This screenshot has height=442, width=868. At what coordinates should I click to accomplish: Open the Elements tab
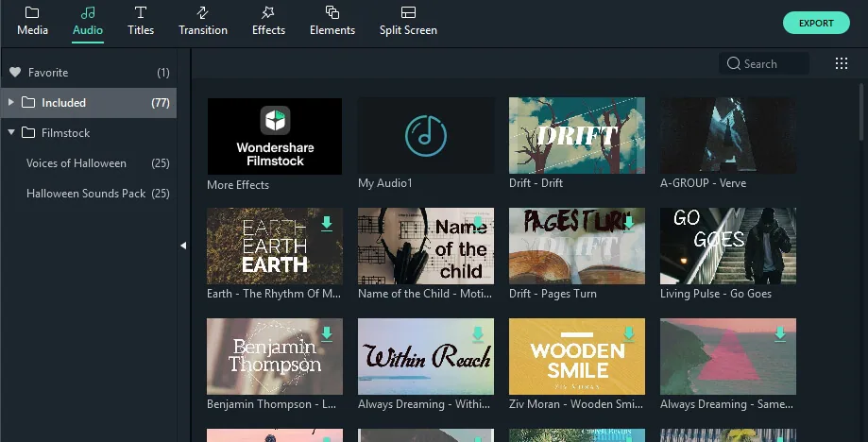pos(332,21)
